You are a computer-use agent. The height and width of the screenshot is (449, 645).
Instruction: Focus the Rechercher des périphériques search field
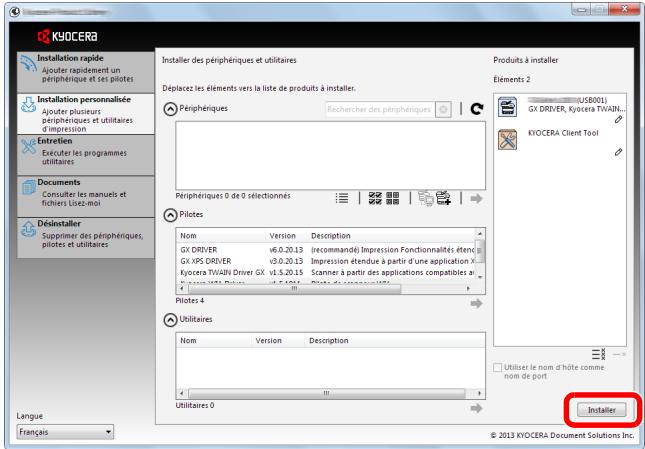[x=380, y=109]
